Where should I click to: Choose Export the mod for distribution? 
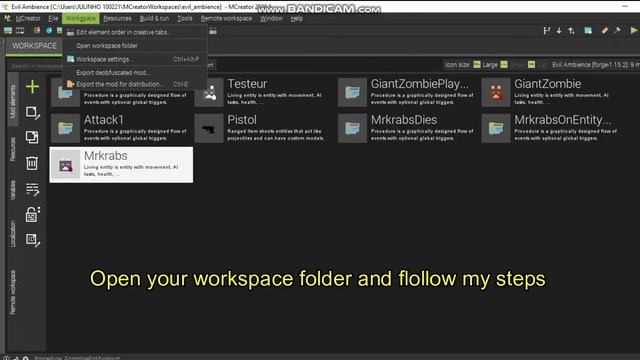point(135,84)
